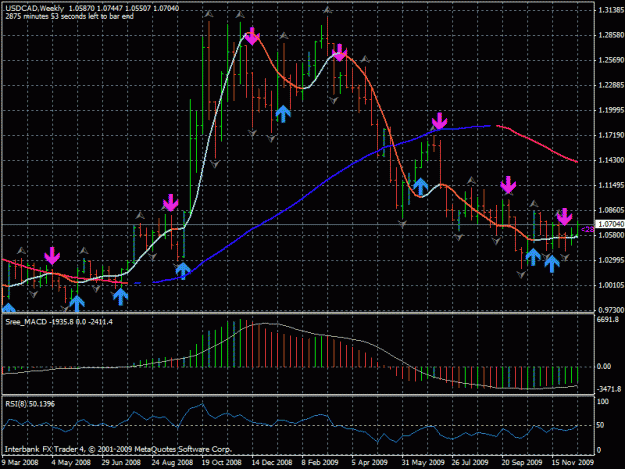This screenshot has height=469, width=625.
Task: Click the 0.97300 price scale value
Action: (611, 310)
